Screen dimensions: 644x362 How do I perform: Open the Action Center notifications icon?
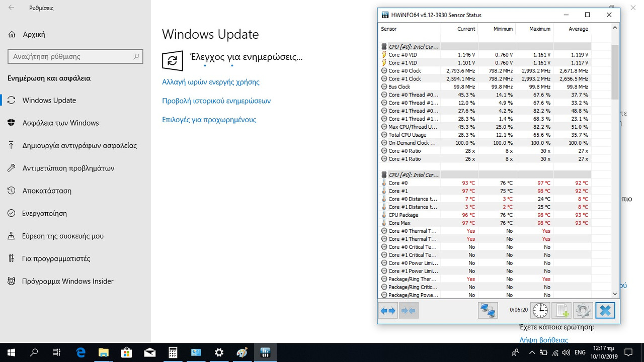pos(628,352)
